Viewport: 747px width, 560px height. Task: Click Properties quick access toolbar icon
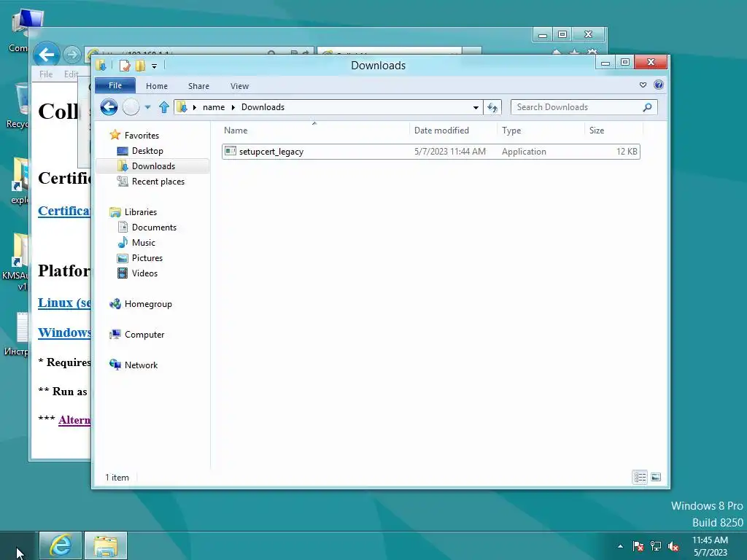tap(125, 66)
